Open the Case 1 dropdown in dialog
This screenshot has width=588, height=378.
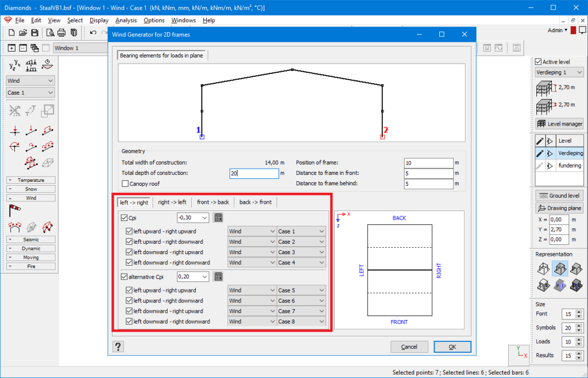[x=301, y=232]
